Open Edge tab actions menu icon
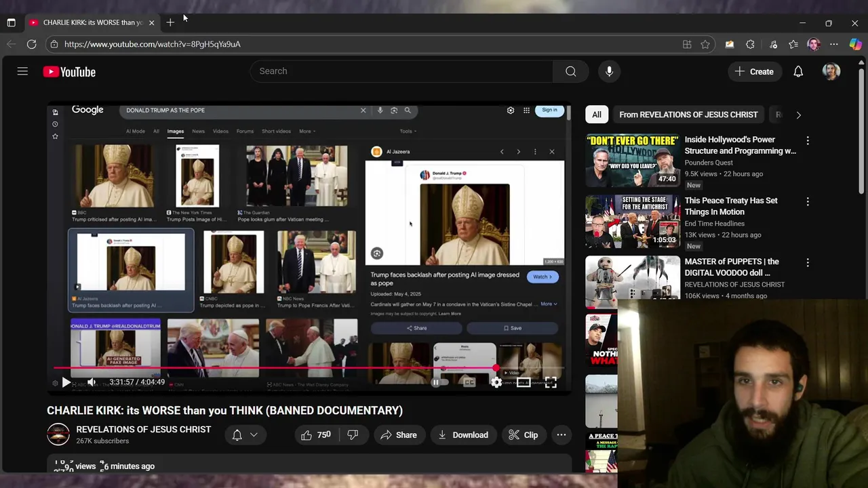The image size is (868, 488). pos(12,22)
